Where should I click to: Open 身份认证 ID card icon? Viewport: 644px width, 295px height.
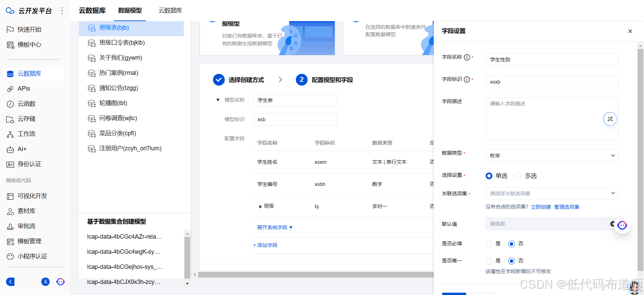coord(10,164)
